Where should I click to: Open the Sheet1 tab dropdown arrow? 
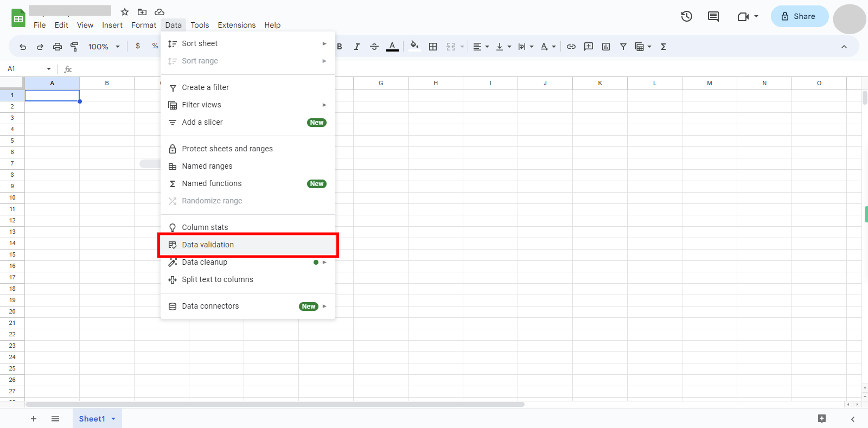113,419
